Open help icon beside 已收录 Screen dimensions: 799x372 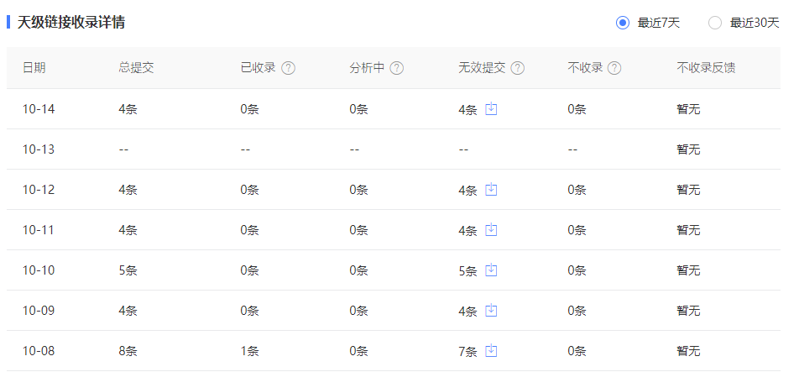(x=288, y=68)
